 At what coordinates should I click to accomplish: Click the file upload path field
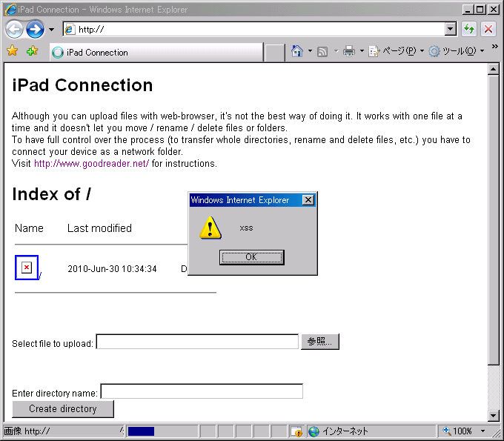coord(197,342)
